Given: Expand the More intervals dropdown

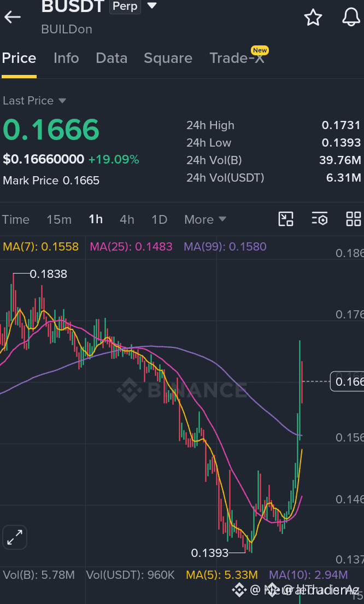Looking at the screenshot, I should pyautogui.click(x=205, y=219).
